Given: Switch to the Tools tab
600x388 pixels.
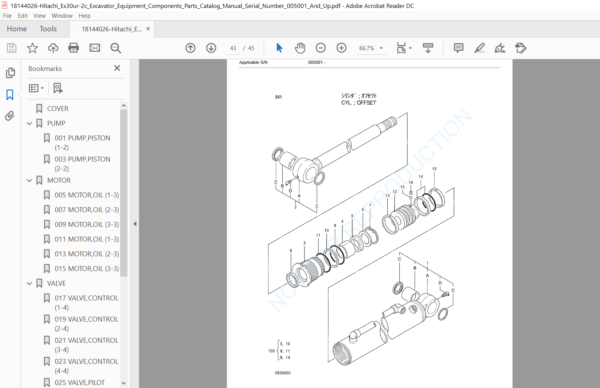Looking at the screenshot, I should (x=48, y=29).
